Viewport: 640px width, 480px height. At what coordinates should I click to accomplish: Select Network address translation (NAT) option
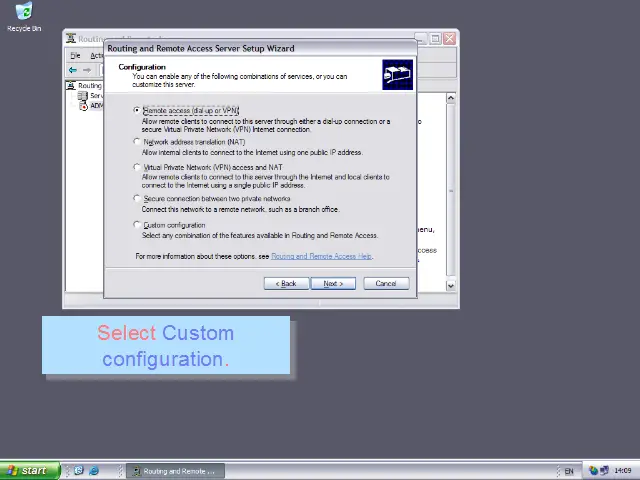tap(138, 142)
